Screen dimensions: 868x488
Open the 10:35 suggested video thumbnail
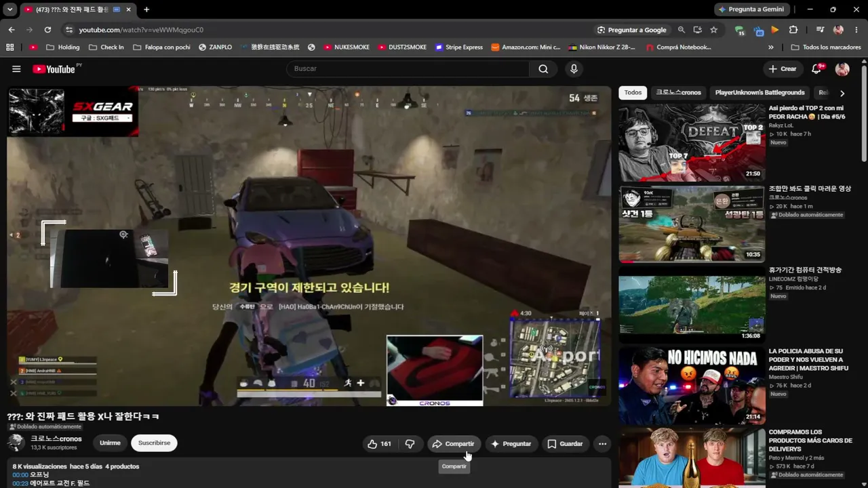click(692, 224)
